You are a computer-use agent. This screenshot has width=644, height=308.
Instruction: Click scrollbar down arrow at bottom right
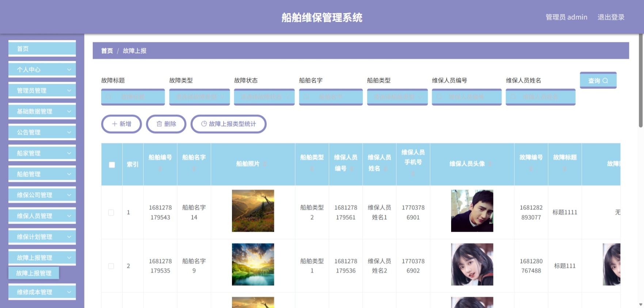[x=641, y=304]
